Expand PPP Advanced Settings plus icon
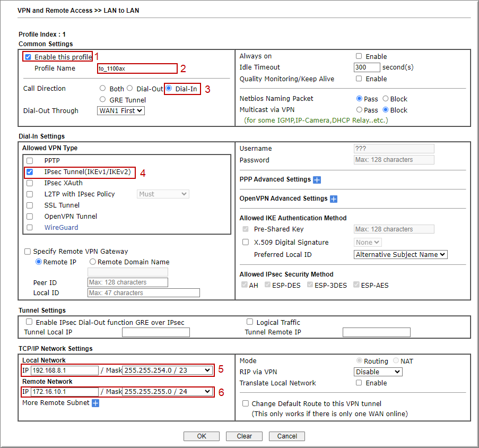The height and width of the screenshot is (448, 479). 317,180
